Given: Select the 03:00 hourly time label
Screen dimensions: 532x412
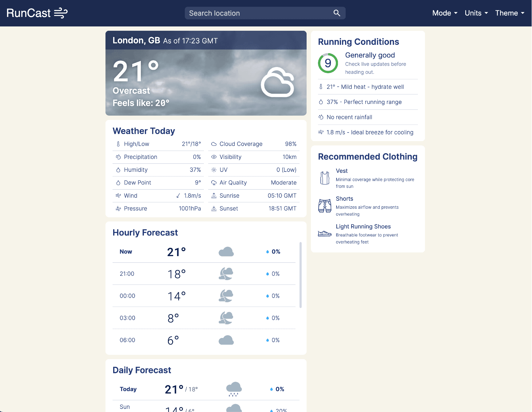Looking at the screenshot, I should click(x=127, y=318).
